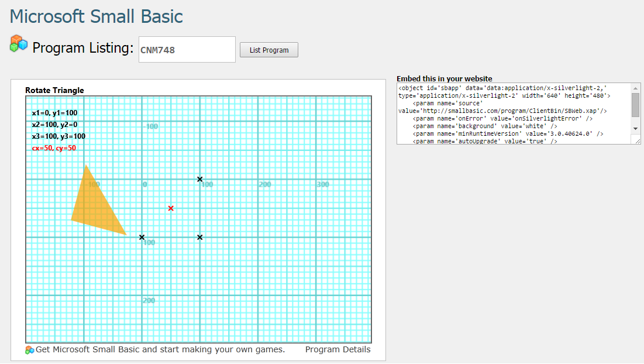The height and width of the screenshot is (364, 644).
Task: Click the Microsoft Small Basic page title
Action: 96,16
